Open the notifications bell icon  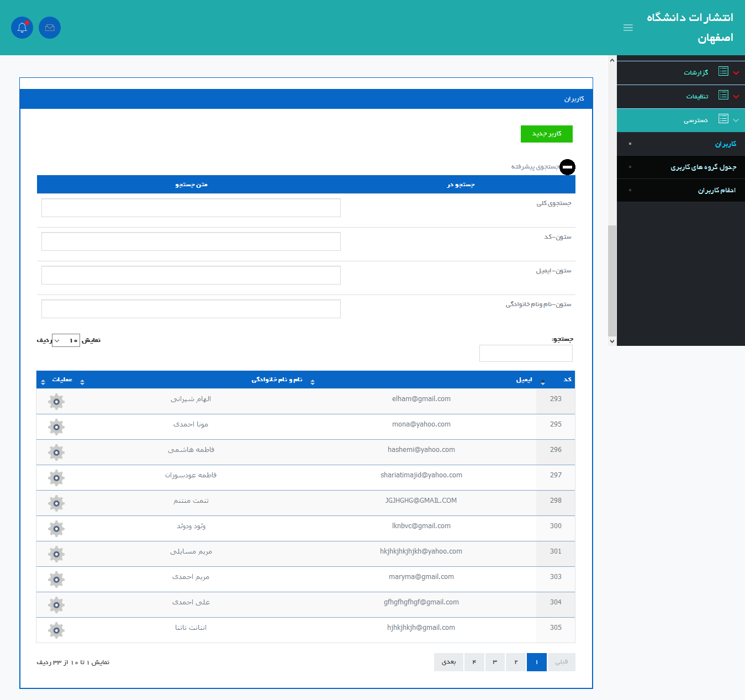[22, 28]
